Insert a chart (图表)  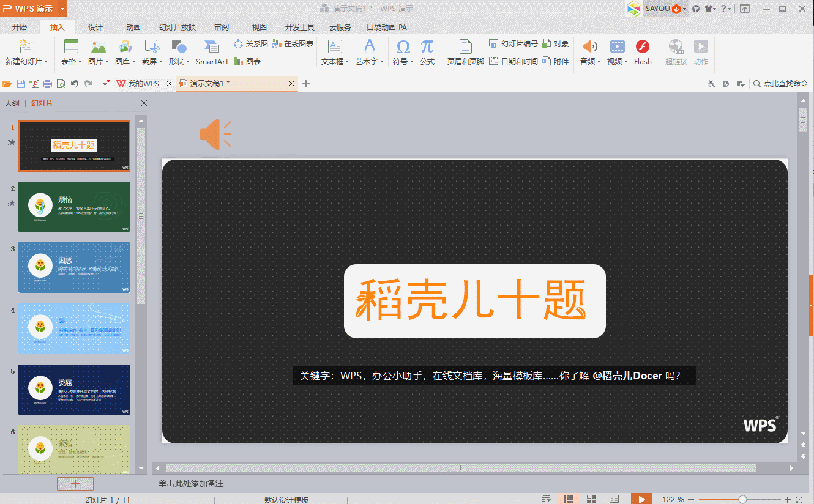coord(248,61)
